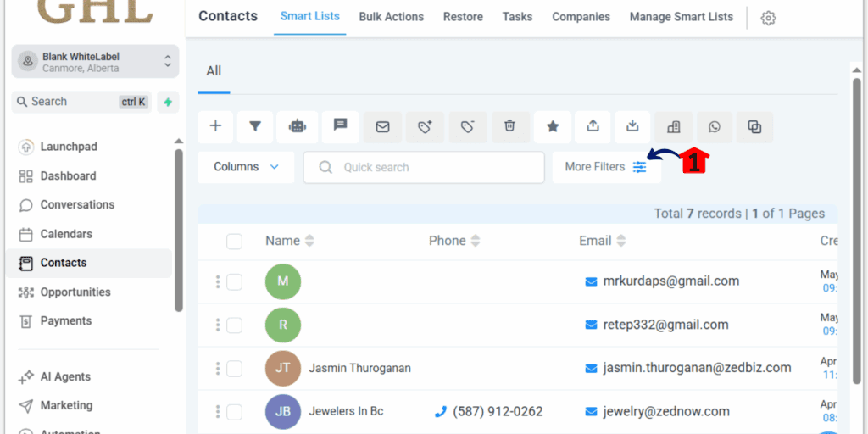868x434 pixels.
Task: Sort by Name column arrows
Action: [309, 241]
